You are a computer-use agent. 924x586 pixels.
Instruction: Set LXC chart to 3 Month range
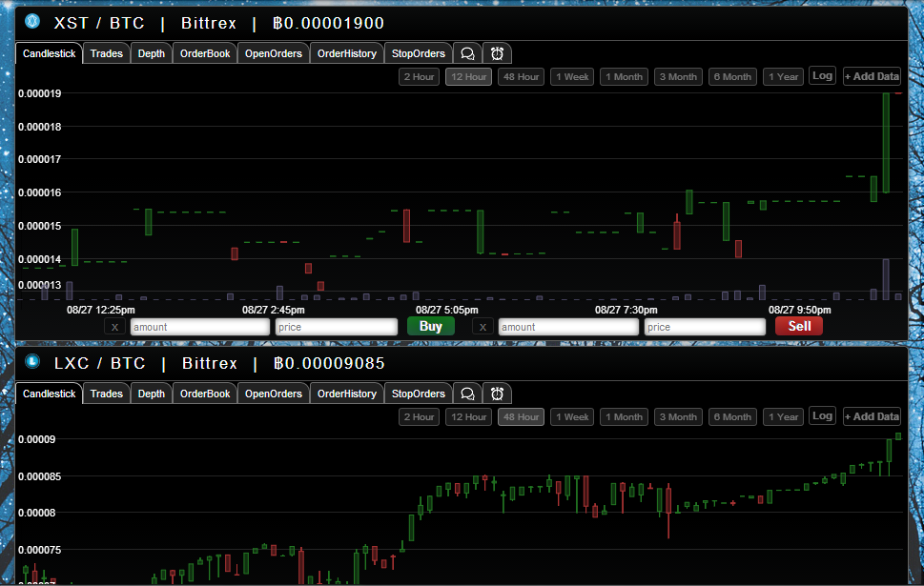click(x=678, y=417)
